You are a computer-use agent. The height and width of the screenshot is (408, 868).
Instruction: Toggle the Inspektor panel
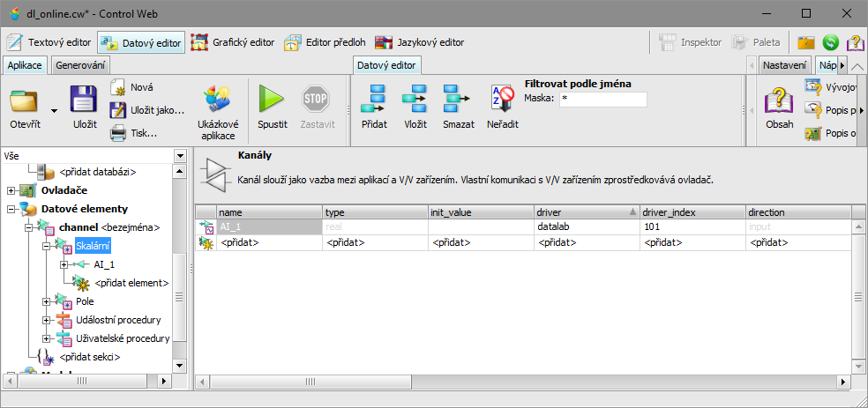coord(691,42)
